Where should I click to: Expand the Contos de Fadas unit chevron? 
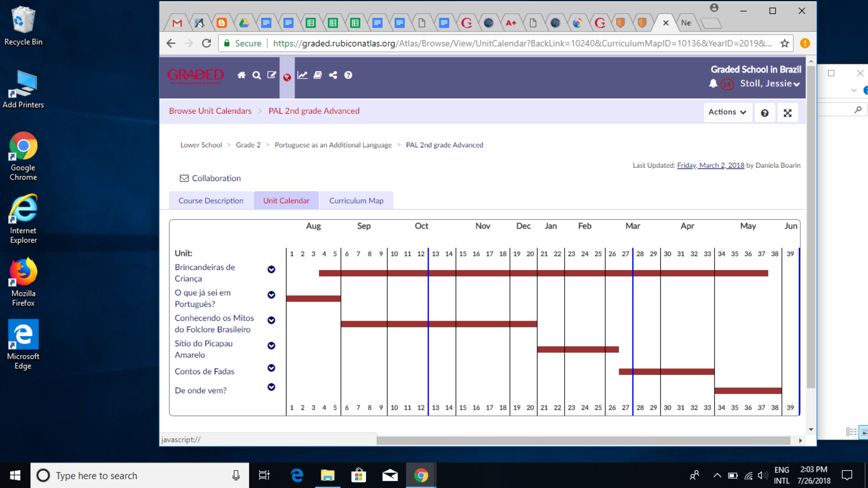(x=271, y=368)
